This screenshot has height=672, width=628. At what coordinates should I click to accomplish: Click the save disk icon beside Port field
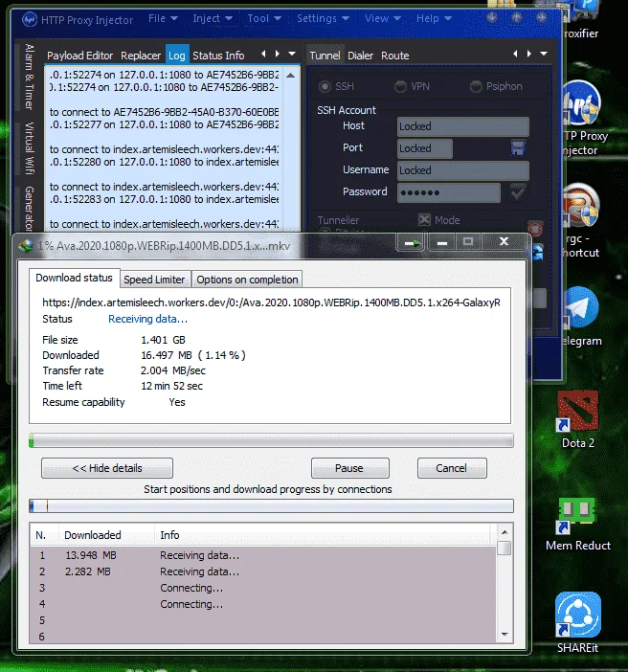pos(518,148)
